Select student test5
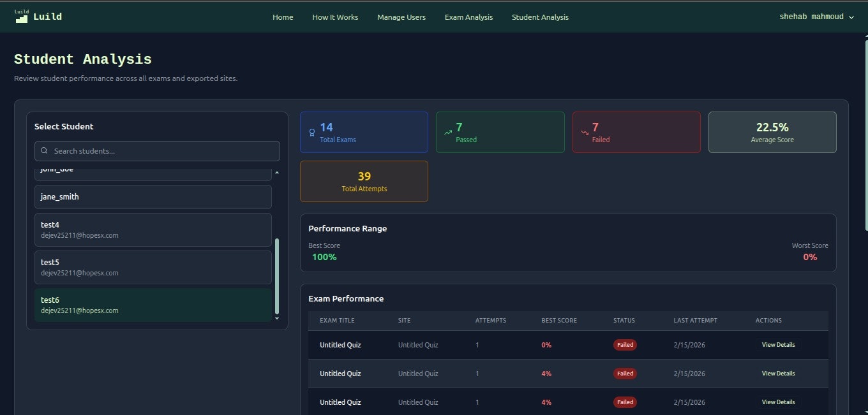This screenshot has height=415, width=868. pos(153,267)
